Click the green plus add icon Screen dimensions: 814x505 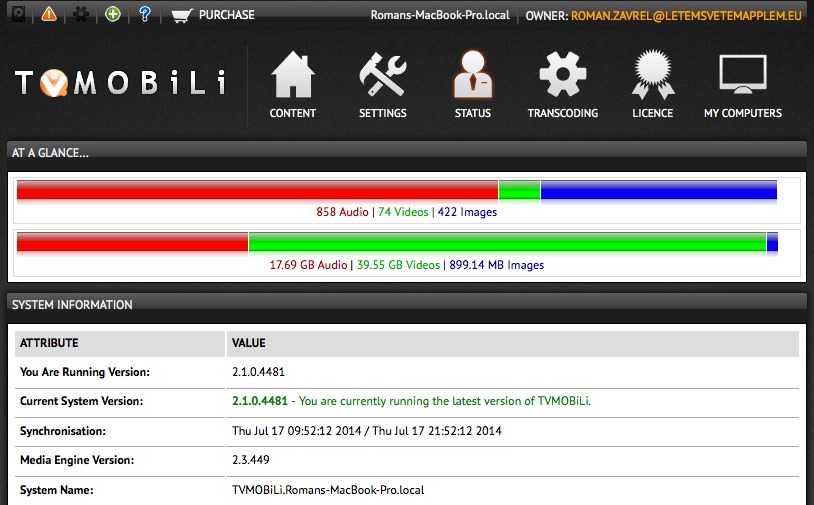113,14
